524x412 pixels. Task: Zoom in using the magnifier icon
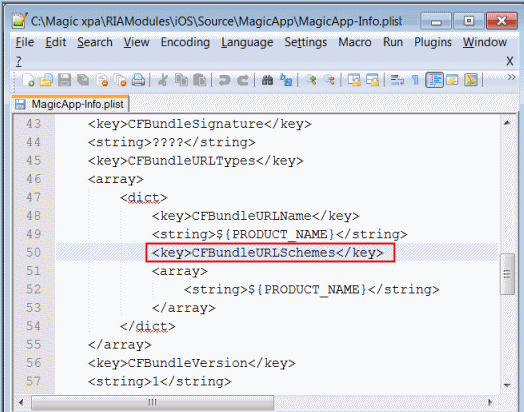point(311,80)
